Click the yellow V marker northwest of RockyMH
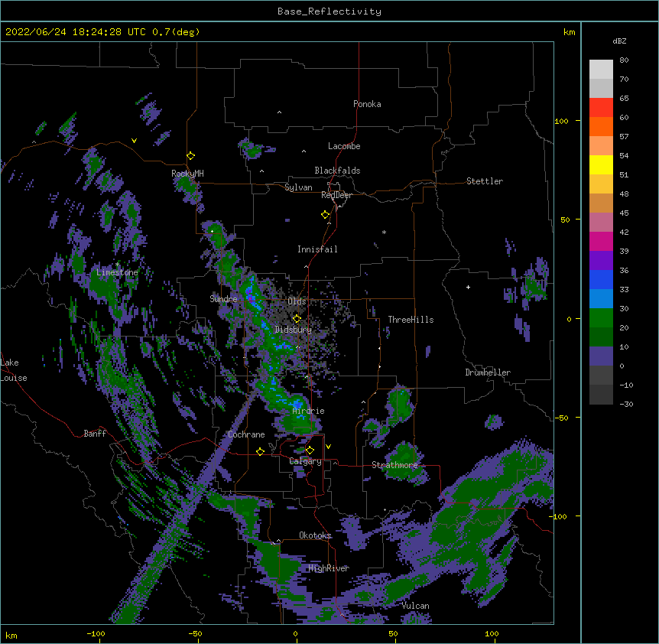 click(134, 141)
